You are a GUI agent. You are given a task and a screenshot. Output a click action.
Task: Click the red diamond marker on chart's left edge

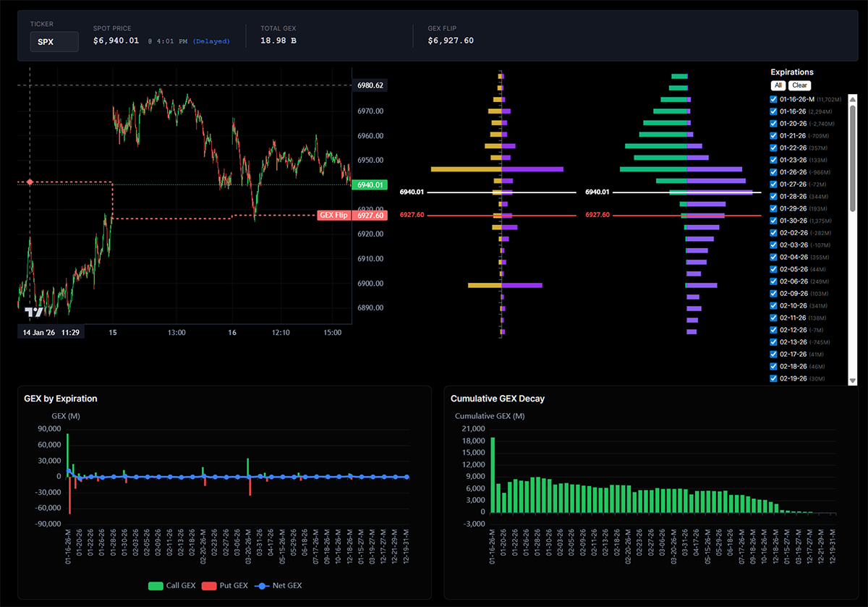click(30, 182)
